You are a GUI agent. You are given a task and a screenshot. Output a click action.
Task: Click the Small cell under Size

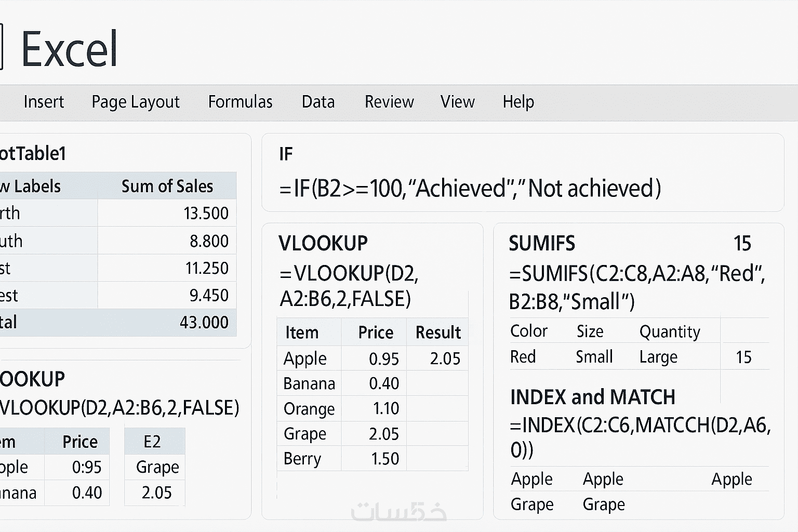(x=594, y=357)
